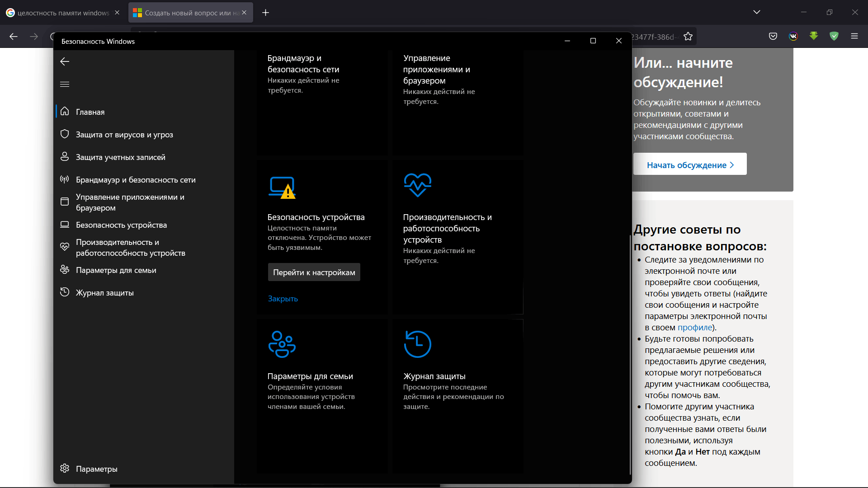Bookmark page with the star icon in browser
The width and height of the screenshot is (868, 488).
(688, 37)
